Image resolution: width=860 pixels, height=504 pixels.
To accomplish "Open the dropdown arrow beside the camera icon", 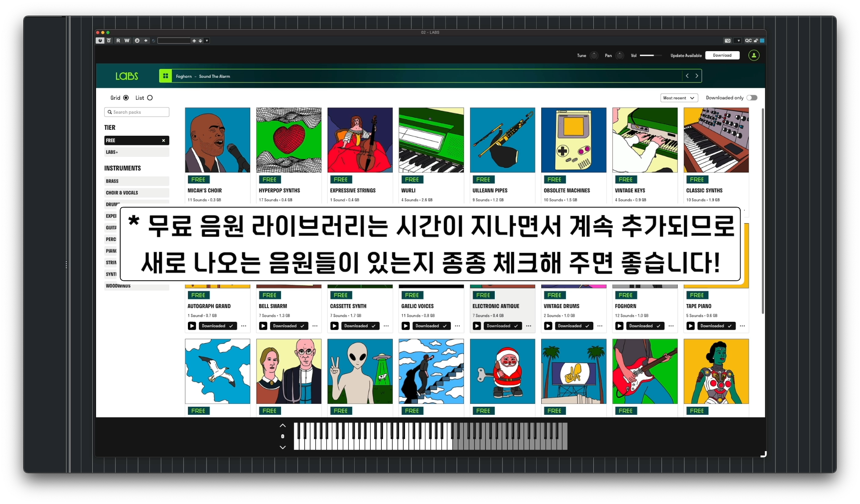I will [x=739, y=41].
